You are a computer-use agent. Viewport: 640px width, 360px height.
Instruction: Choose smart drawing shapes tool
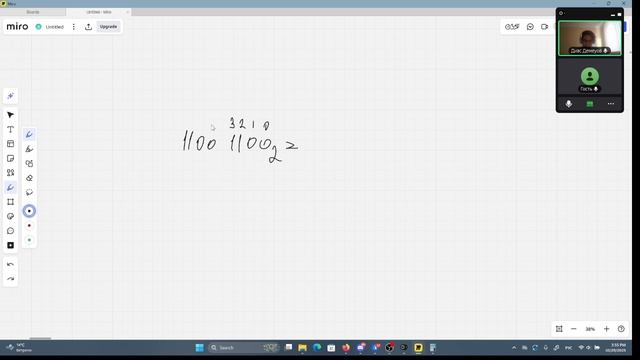[x=29, y=164]
